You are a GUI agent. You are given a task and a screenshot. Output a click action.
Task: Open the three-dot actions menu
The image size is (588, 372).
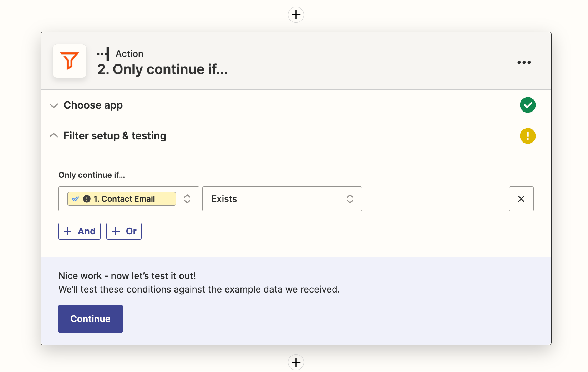tap(524, 62)
